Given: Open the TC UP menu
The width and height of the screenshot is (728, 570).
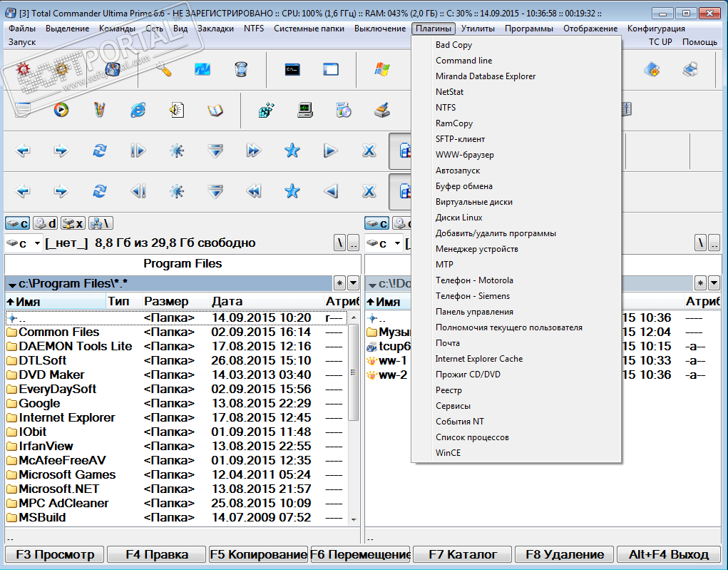Looking at the screenshot, I should point(660,42).
